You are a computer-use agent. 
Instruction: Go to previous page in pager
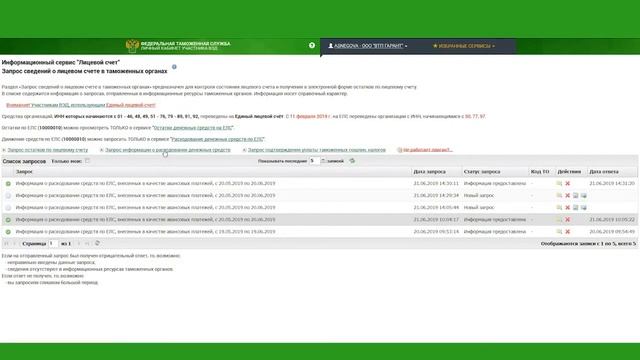(x=14, y=244)
